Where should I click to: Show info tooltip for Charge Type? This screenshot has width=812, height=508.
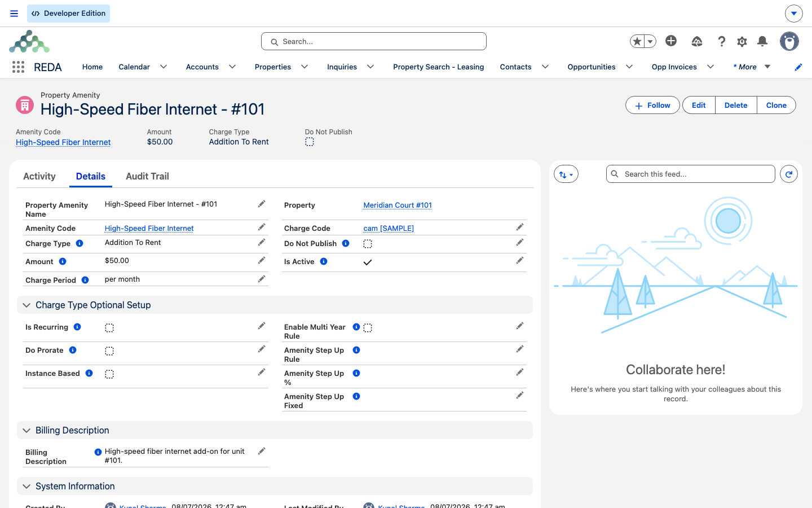[x=80, y=243]
